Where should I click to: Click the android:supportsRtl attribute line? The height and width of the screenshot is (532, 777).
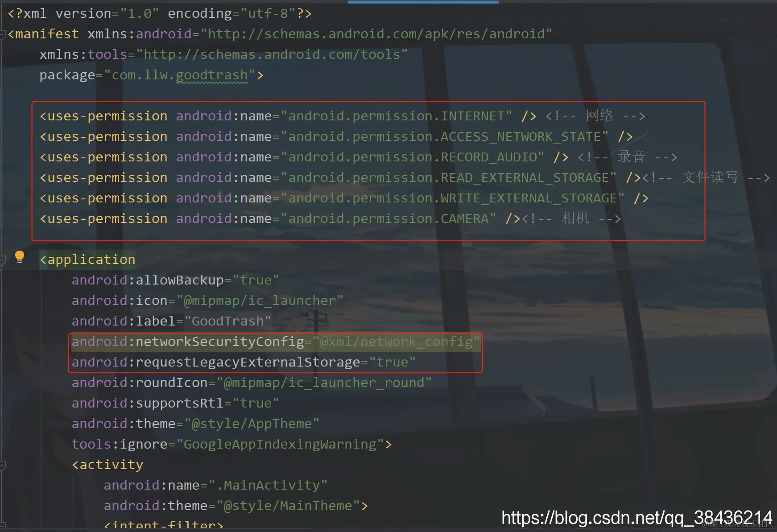point(176,403)
